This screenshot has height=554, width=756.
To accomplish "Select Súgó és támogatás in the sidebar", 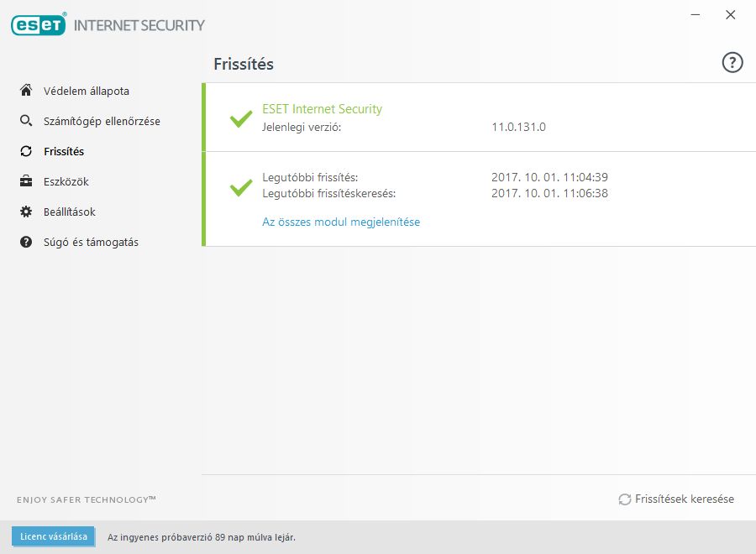I will 91,243.
